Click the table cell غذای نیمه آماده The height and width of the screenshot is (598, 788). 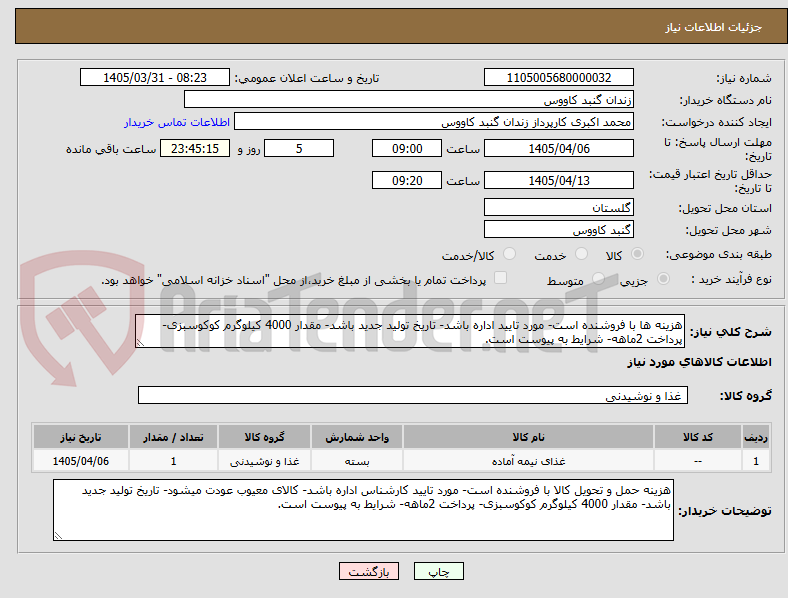point(528,461)
